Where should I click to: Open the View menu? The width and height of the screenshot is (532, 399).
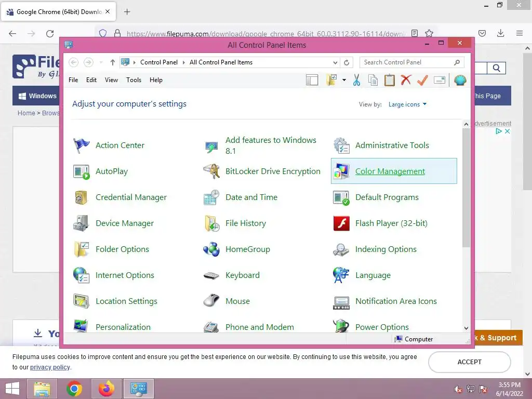tap(111, 80)
